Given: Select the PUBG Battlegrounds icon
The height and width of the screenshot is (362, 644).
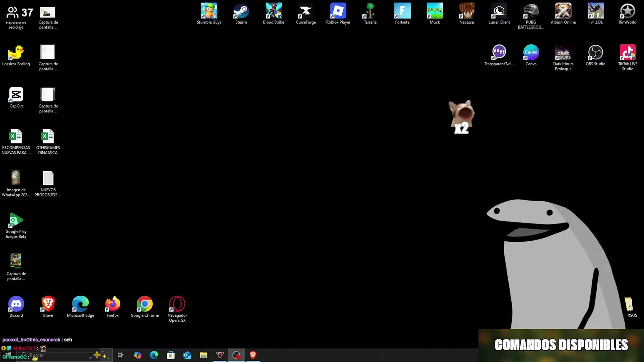Looking at the screenshot, I should coord(531,16).
